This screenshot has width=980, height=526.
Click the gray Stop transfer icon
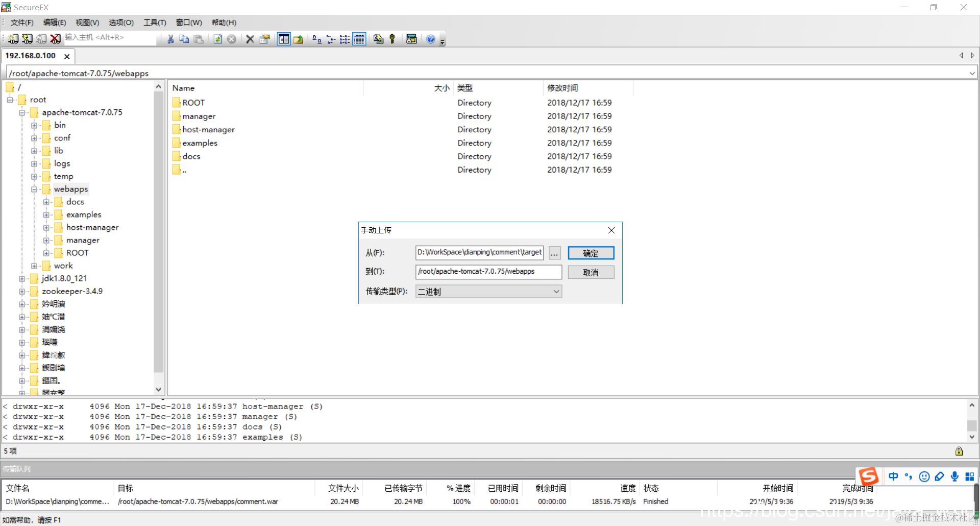232,39
